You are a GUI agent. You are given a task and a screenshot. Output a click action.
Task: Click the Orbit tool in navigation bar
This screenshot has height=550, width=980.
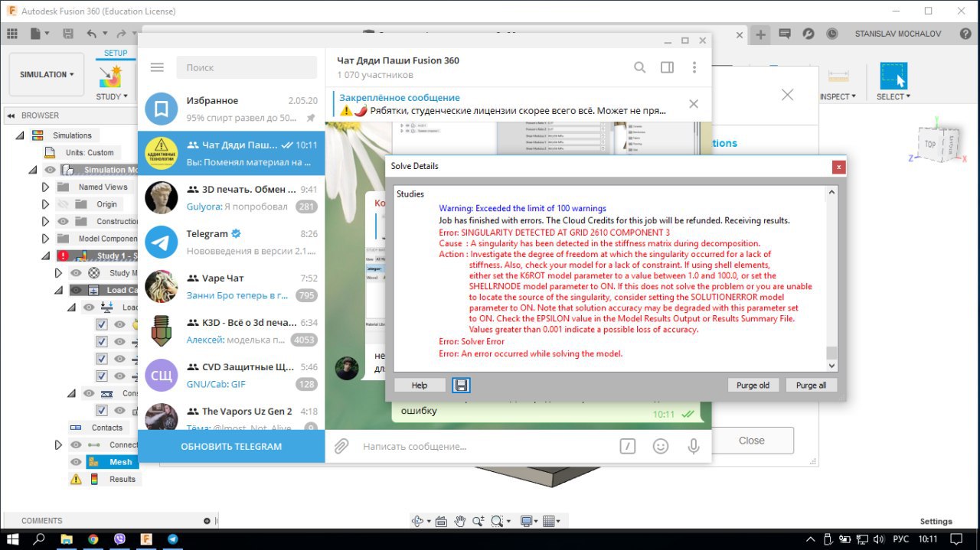[418, 521]
